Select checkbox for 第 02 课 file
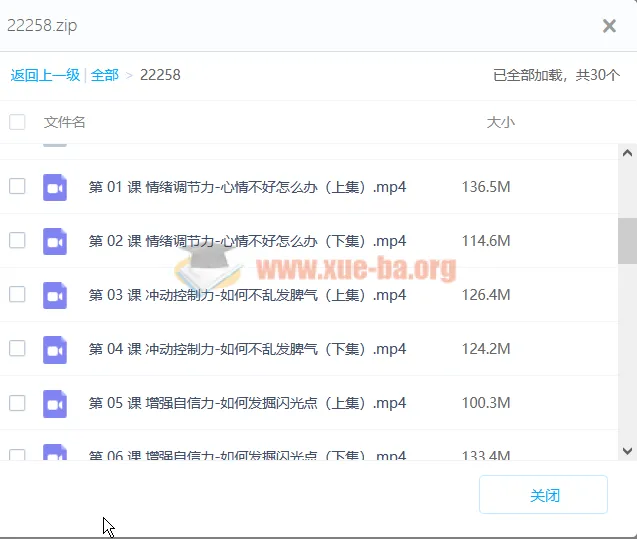Image resolution: width=637 pixels, height=539 pixels. click(x=17, y=240)
